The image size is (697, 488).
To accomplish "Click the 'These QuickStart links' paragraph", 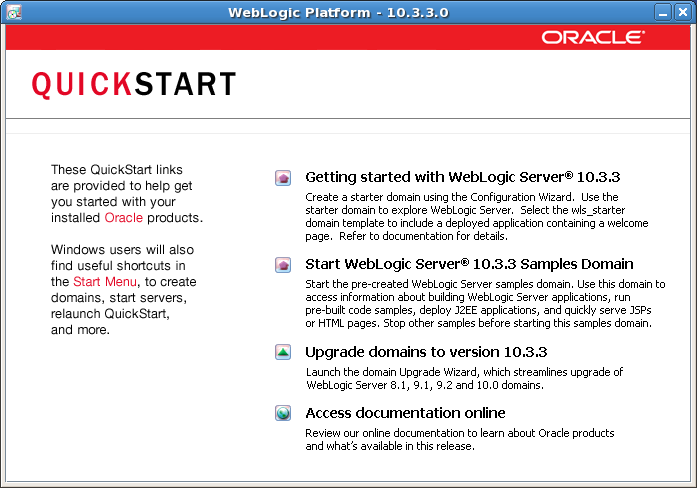I will pos(127,194).
